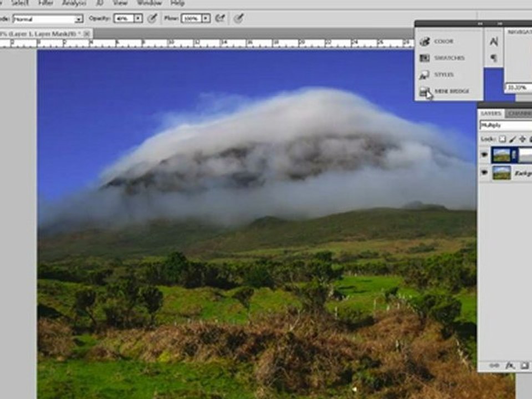Open the Color panel icon

(x=425, y=42)
